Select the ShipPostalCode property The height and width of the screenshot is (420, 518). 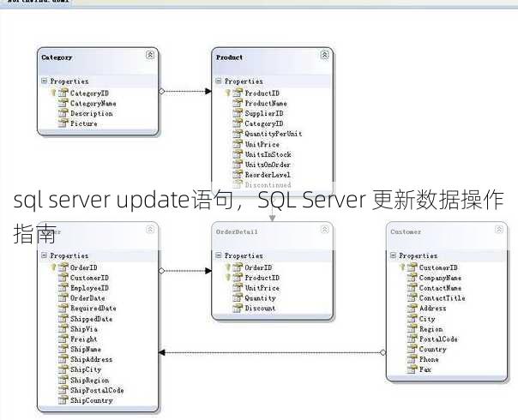(97, 390)
